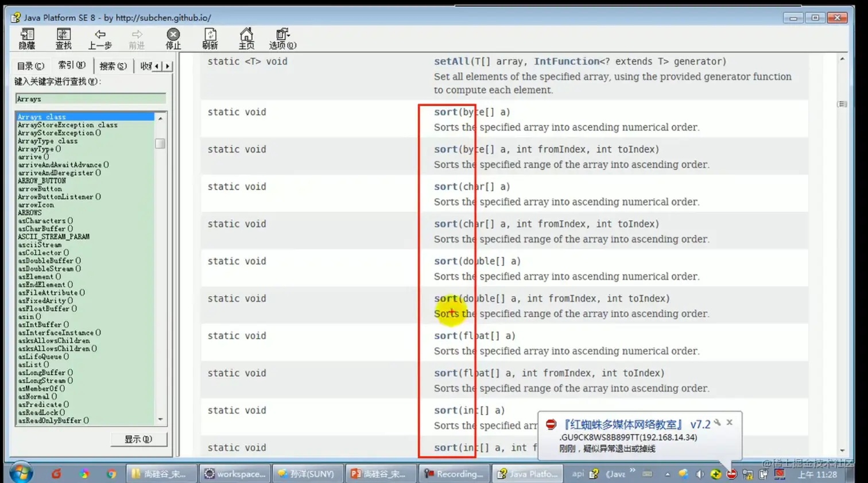Click the red spider tray icon
Viewport: 868px width, 483px height.
(731, 474)
